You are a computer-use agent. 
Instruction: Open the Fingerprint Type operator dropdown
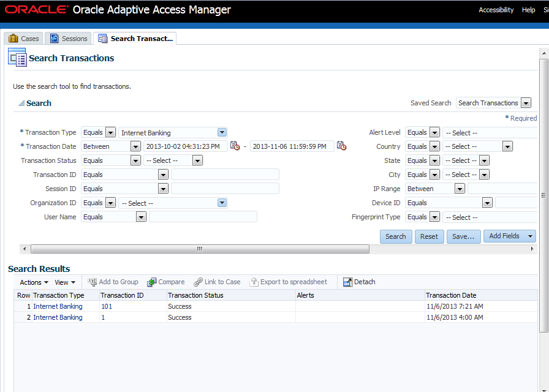coord(434,217)
